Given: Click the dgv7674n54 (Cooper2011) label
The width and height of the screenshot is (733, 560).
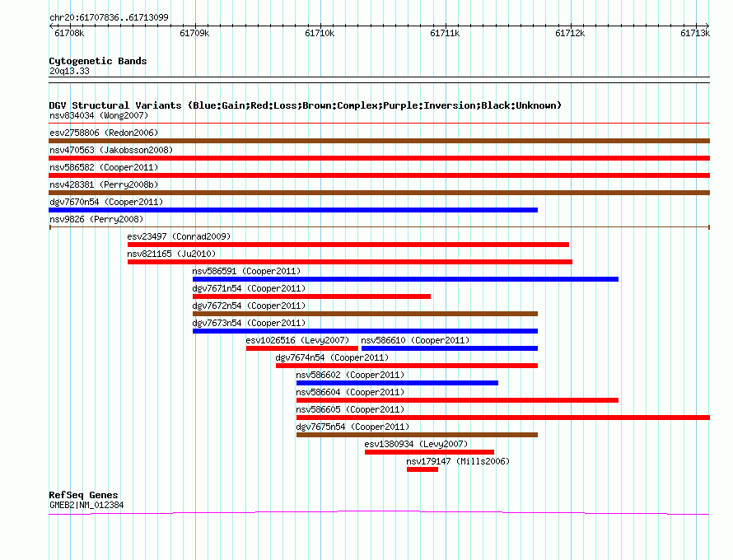Looking at the screenshot, I should tap(332, 357).
